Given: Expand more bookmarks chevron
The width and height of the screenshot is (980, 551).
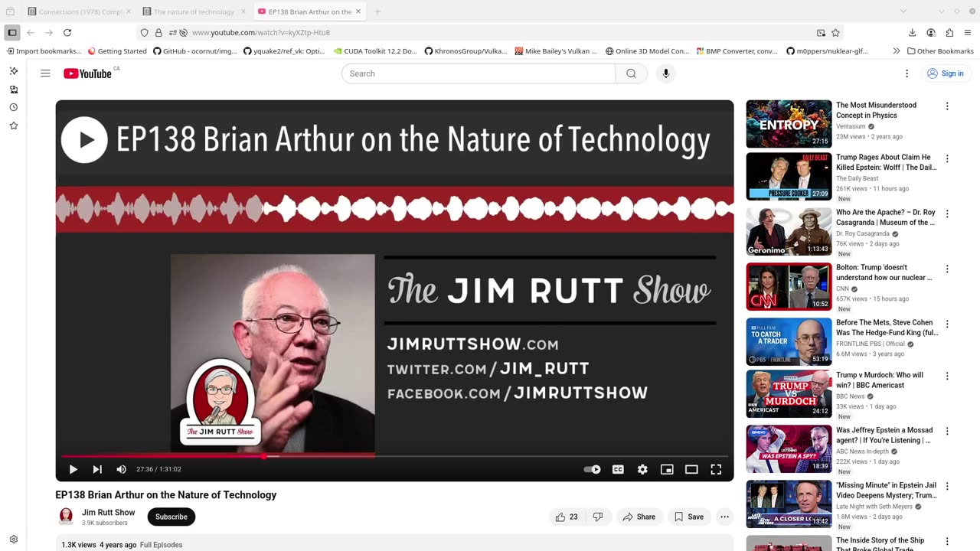Looking at the screenshot, I should point(897,51).
